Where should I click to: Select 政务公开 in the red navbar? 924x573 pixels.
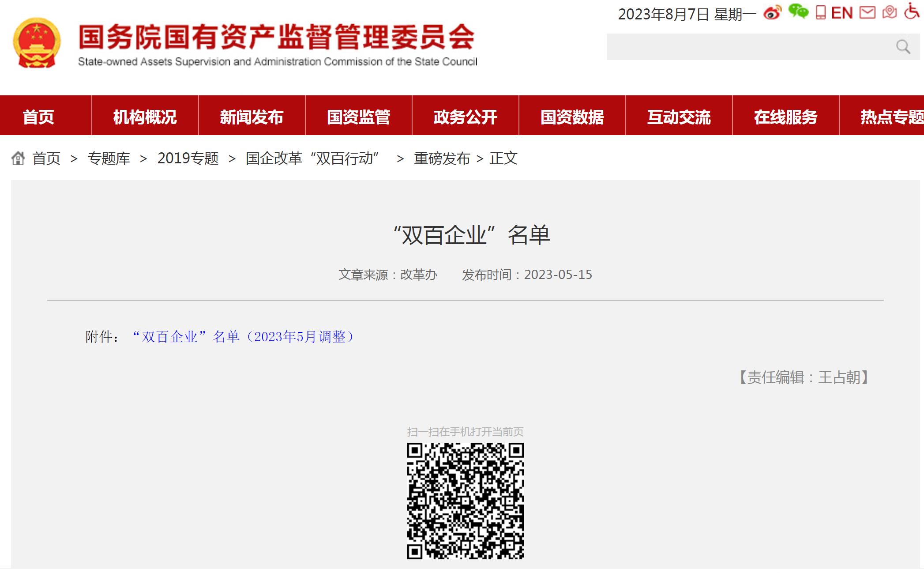coord(465,117)
